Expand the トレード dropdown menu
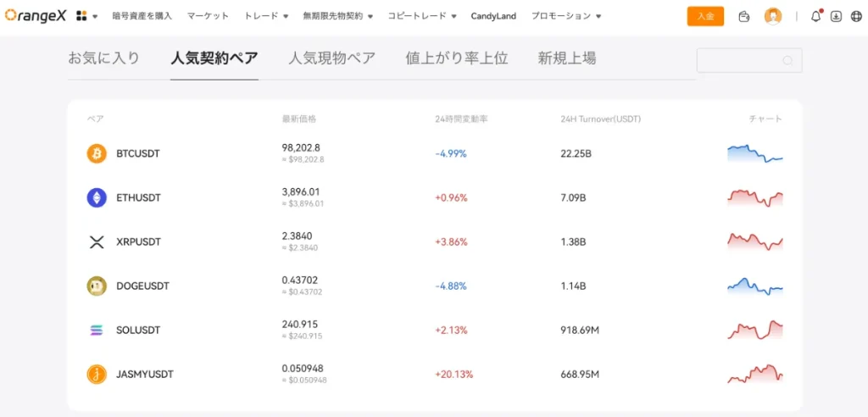Screen dimensions: 868x417 [x=266, y=16]
